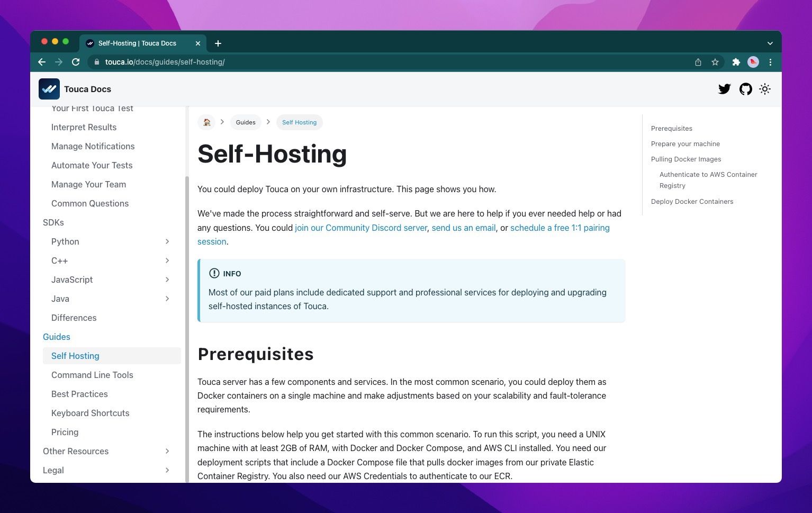812x513 pixels.
Task: Click the Touca logo icon
Action: click(49, 89)
